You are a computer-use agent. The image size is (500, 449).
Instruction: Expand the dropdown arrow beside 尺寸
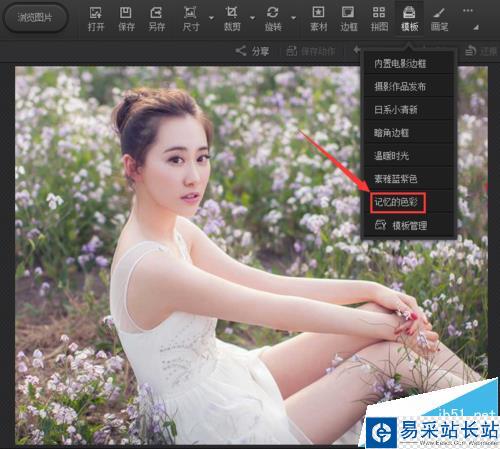tap(211, 18)
